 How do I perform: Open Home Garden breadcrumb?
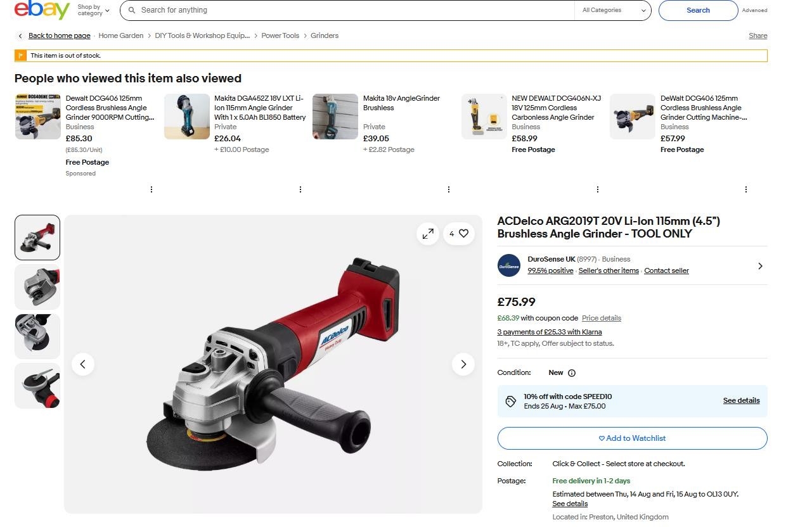click(x=120, y=35)
